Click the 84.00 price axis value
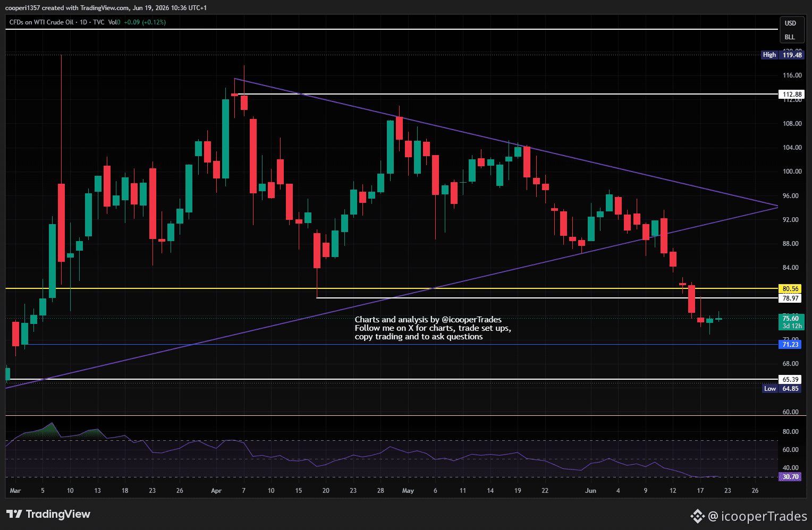Viewport: 812px width, 530px height. (x=792, y=268)
